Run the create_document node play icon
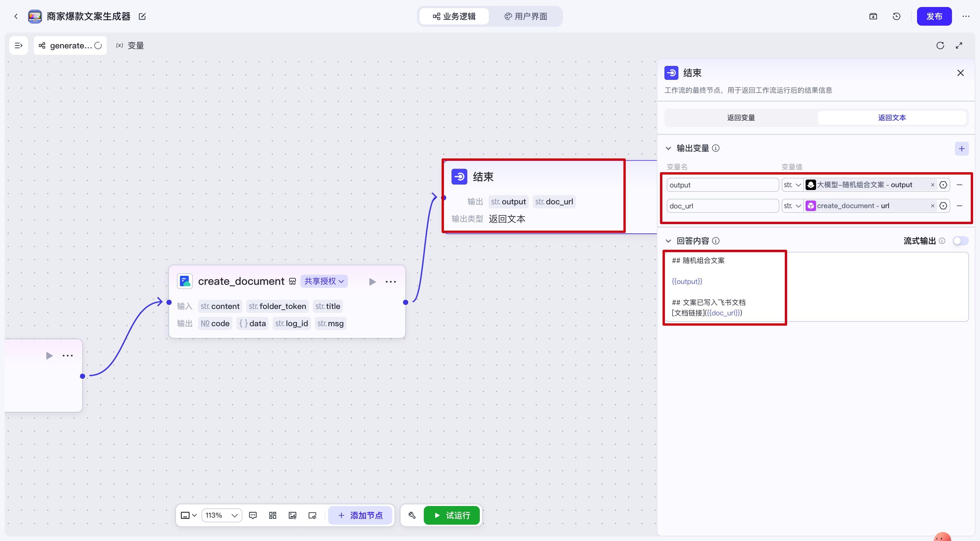 click(x=372, y=282)
